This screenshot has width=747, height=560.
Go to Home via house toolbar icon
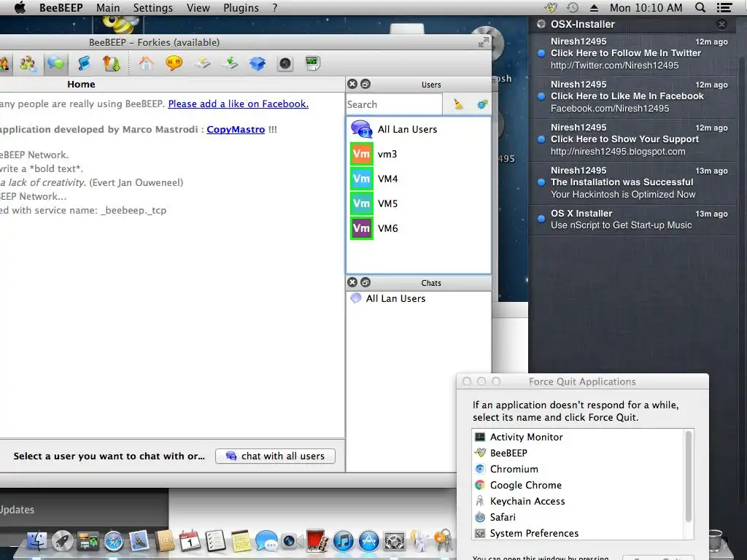pos(146,63)
